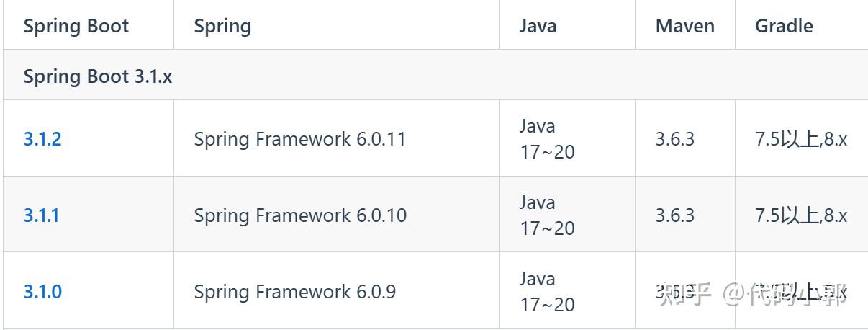Click the 3.1.0 version link
Screen dimensions: 868x330
[42, 291]
